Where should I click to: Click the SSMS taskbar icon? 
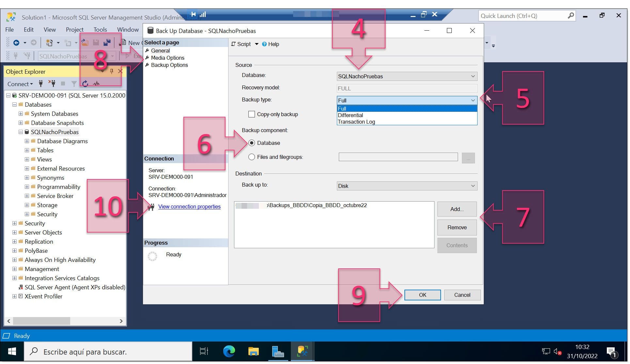[302, 351]
